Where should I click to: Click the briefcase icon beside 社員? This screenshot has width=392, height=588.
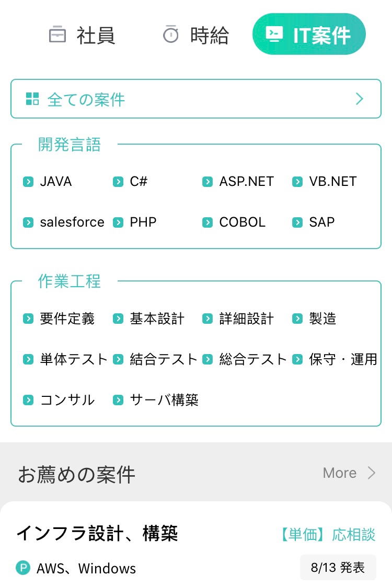[57, 35]
